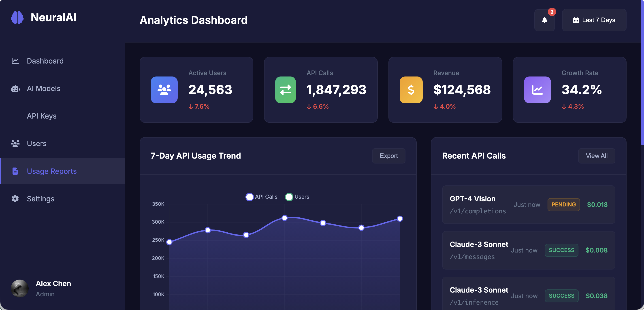Click the green API Calls exchange icon
Image resolution: width=644 pixels, height=310 pixels.
(x=285, y=90)
